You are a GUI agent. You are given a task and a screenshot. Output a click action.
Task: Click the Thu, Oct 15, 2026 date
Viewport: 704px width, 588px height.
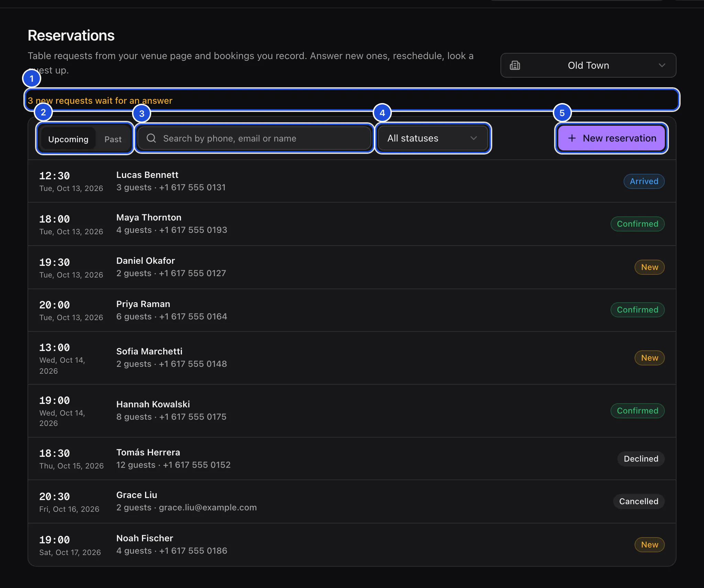coord(71,466)
